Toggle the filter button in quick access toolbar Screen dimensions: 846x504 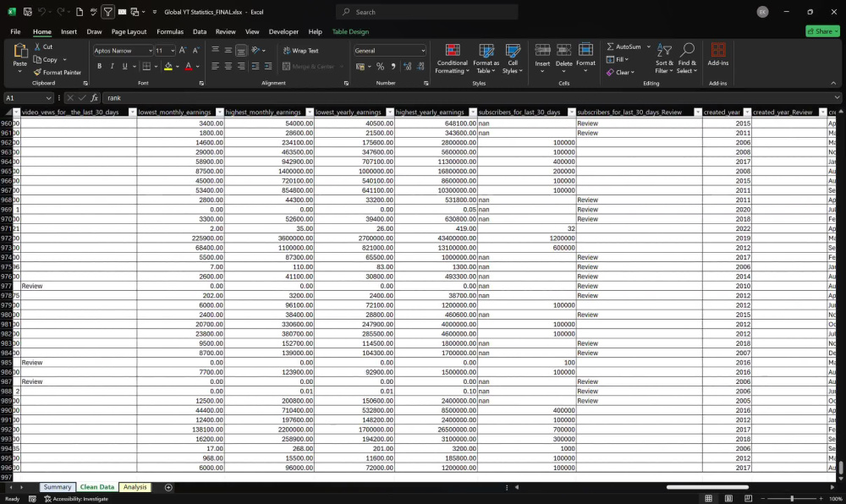[x=108, y=12]
